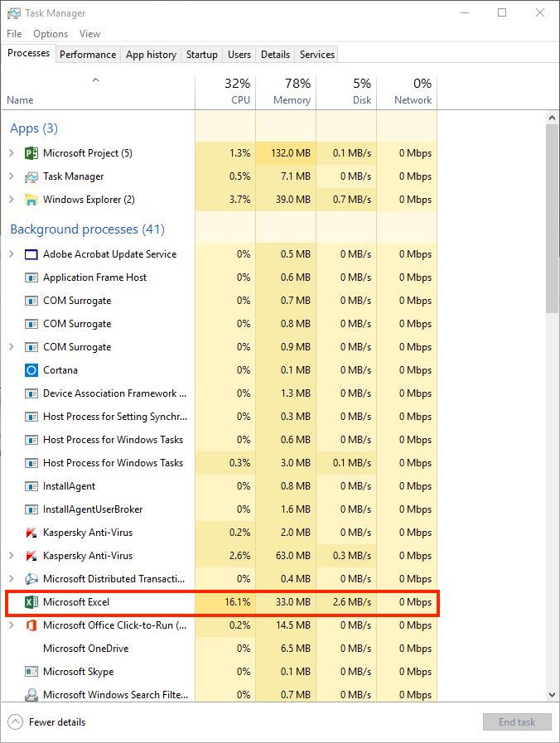Sort processes by Disk column

click(x=347, y=93)
